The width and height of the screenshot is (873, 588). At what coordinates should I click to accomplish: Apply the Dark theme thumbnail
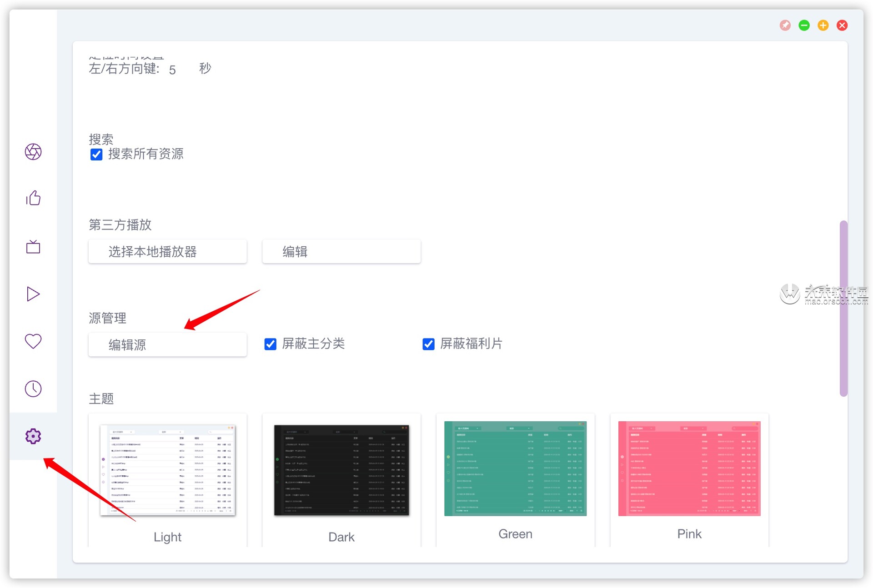(x=341, y=470)
